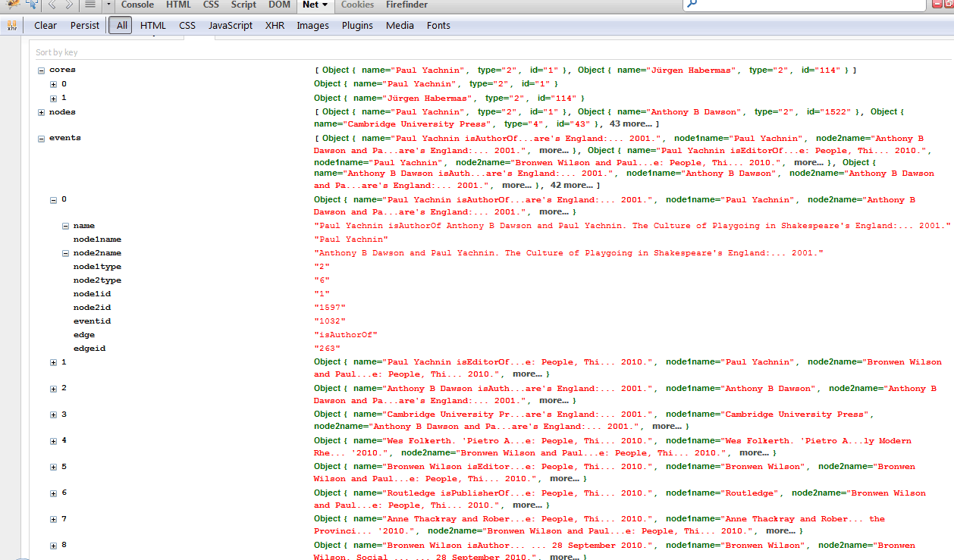
Task: Toggle the Persist option
Action: tap(85, 25)
